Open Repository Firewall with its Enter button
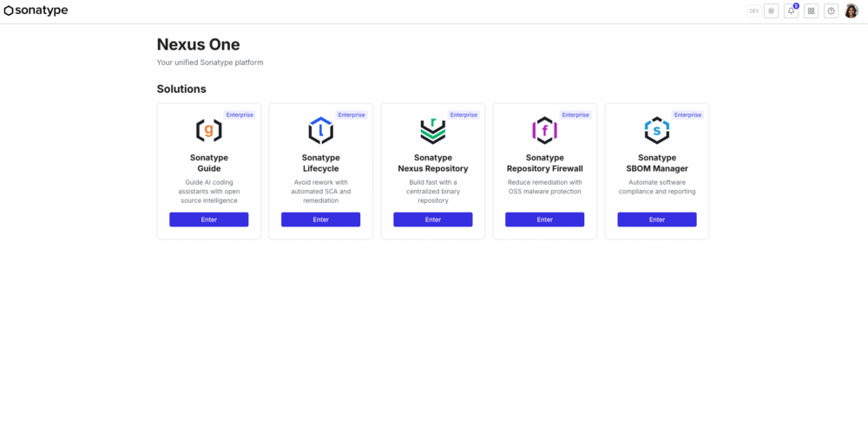The height and width of the screenshot is (440, 868). click(545, 220)
